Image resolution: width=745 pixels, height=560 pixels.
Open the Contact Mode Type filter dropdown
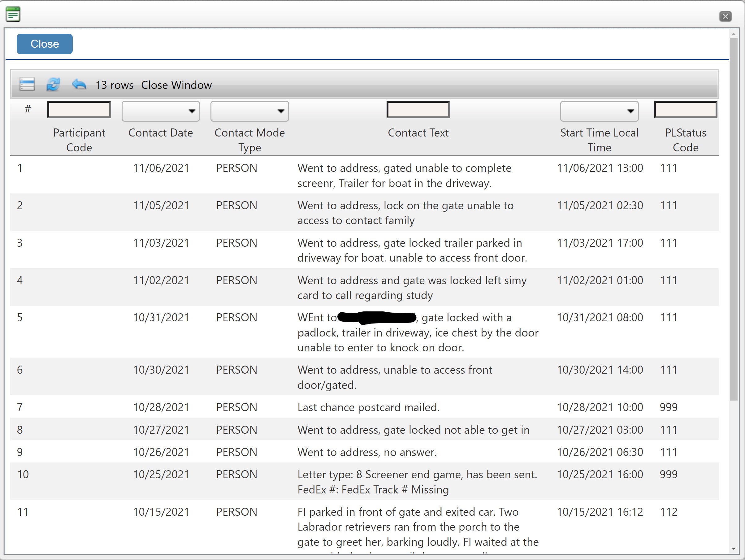click(x=249, y=111)
